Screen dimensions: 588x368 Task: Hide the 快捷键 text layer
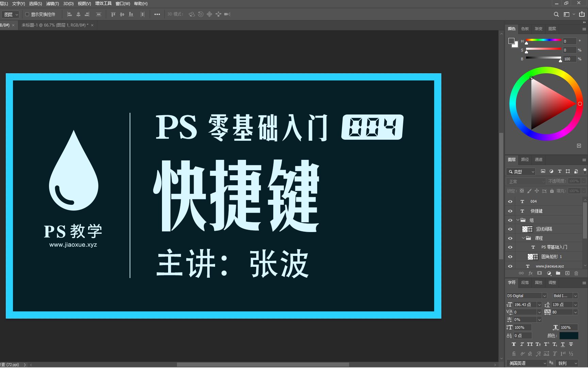tap(510, 211)
